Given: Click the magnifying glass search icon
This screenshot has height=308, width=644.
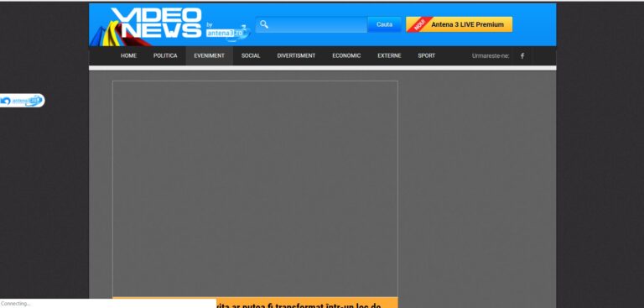Looking at the screenshot, I should (264, 24).
